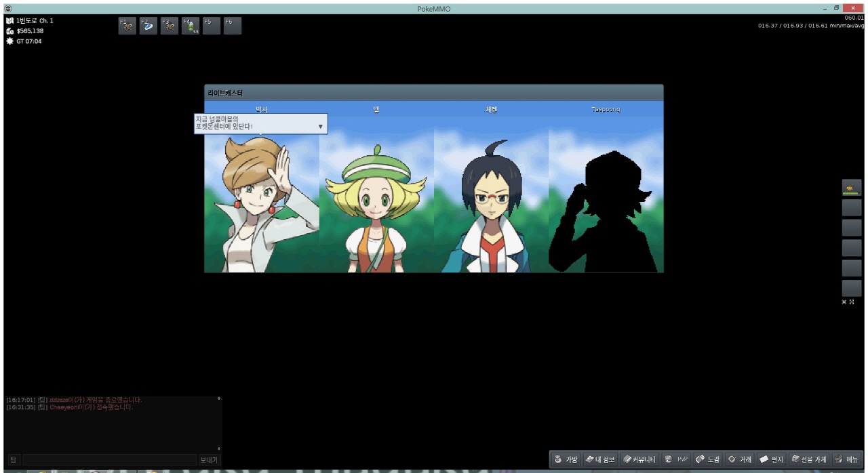Advance dialogue using the down arrow
Viewport: 868px width, 473px height.
click(320, 127)
